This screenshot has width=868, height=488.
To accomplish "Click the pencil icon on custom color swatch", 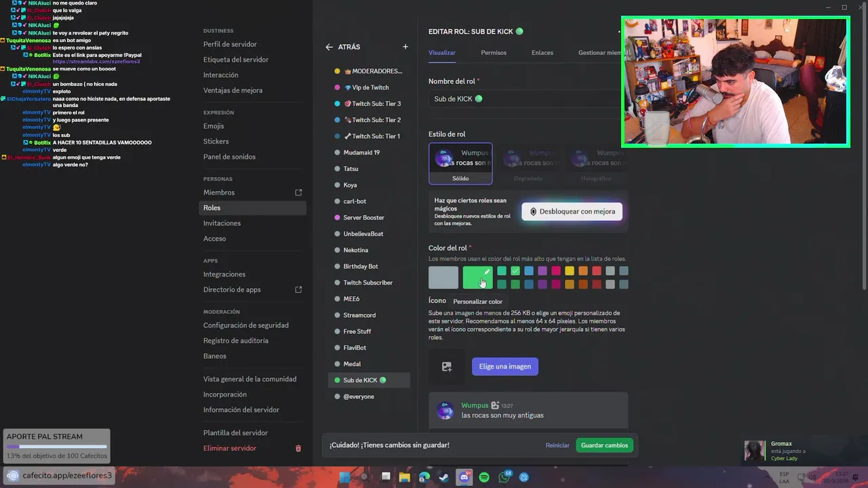I will [x=487, y=272].
